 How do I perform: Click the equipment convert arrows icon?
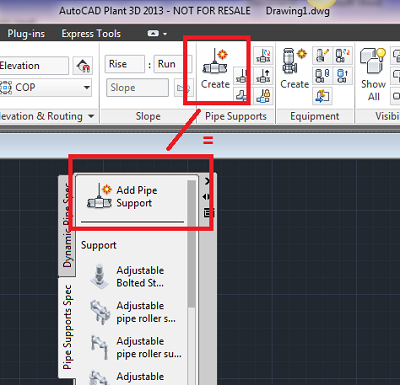tap(322, 96)
